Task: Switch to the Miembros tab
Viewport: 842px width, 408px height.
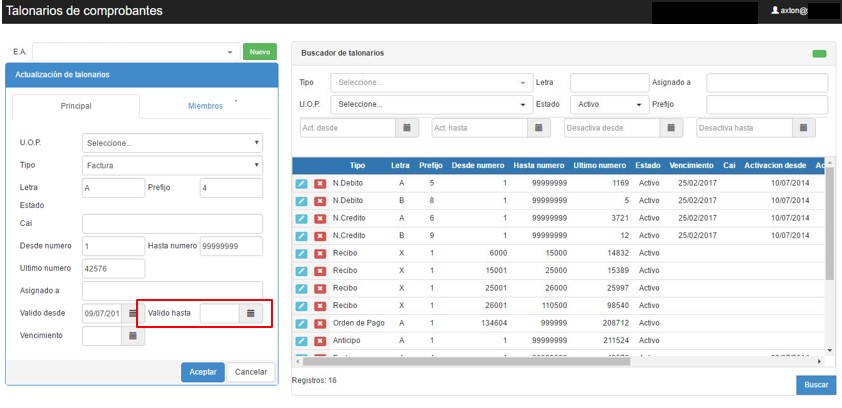Action: point(206,106)
